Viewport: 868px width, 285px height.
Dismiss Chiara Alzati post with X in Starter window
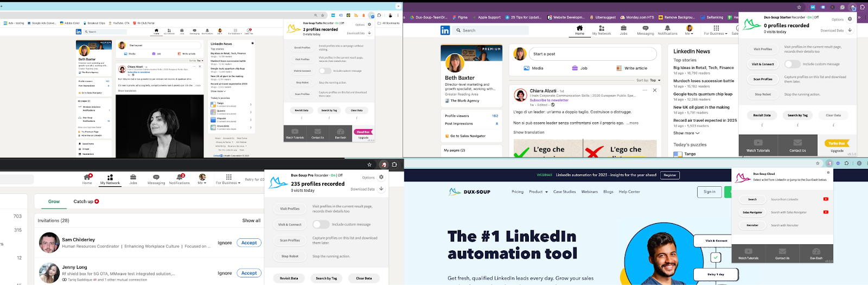(655, 90)
